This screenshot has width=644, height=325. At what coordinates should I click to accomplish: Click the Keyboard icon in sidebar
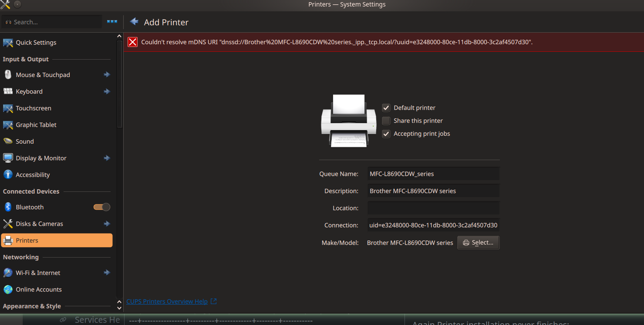point(8,91)
